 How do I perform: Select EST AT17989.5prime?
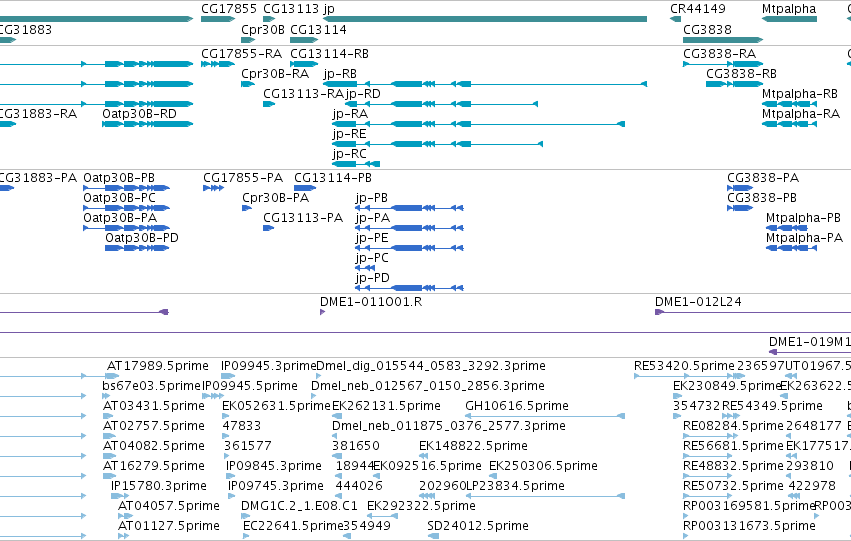point(157,366)
